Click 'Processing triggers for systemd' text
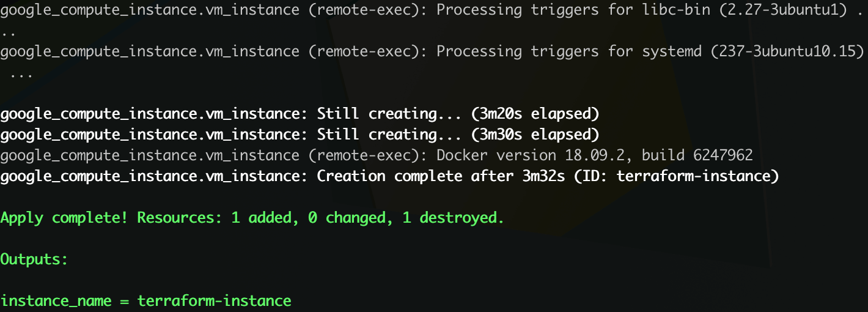The image size is (868, 312). [x=569, y=51]
